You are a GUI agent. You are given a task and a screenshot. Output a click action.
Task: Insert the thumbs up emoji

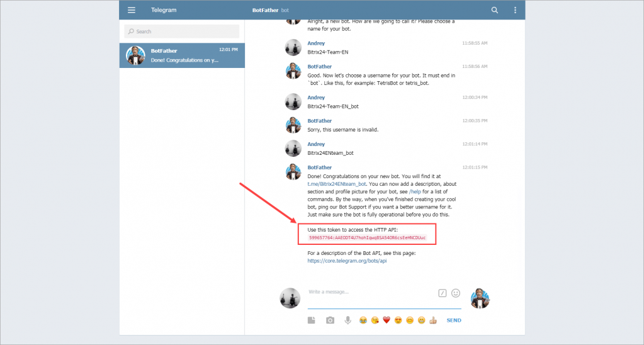click(x=433, y=320)
